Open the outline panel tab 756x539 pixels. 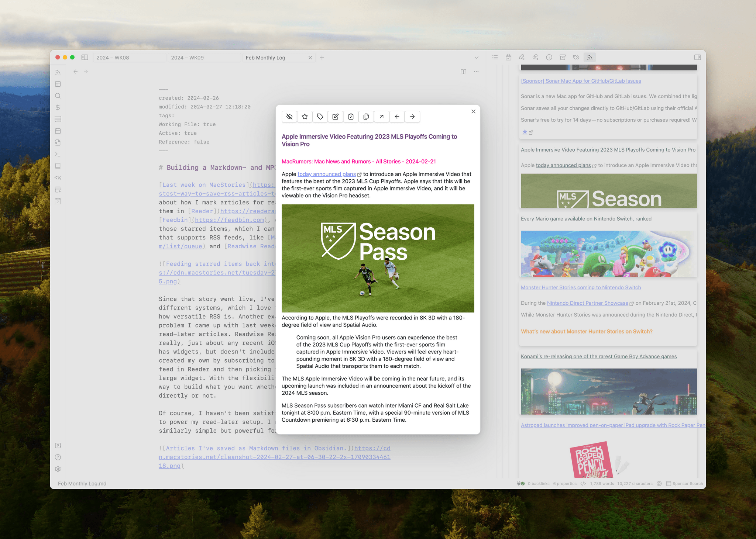coord(495,58)
